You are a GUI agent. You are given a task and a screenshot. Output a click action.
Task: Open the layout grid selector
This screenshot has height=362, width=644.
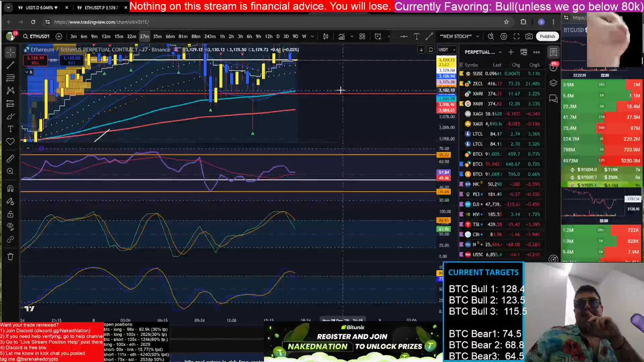(x=362, y=36)
